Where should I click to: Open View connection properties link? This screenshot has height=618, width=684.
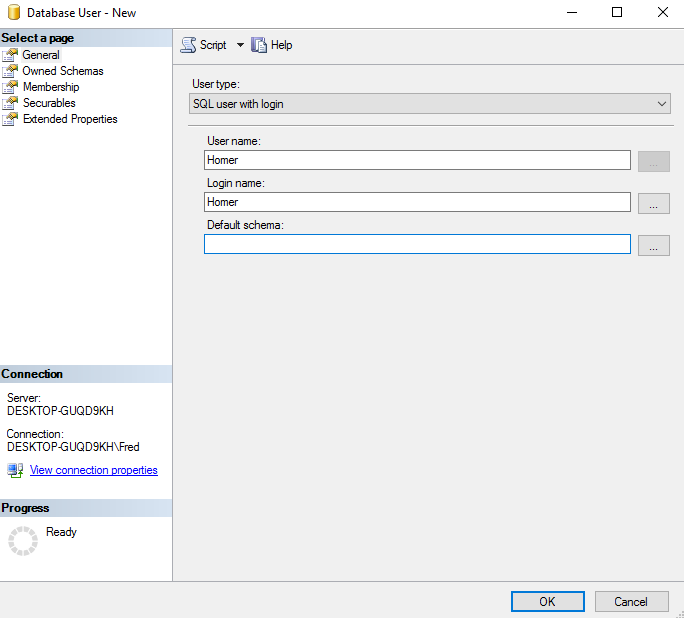pos(94,470)
